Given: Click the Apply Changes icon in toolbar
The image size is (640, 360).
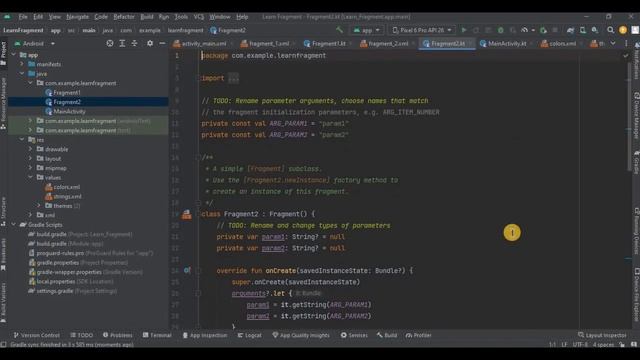Looking at the screenshot, I should (x=476, y=30).
